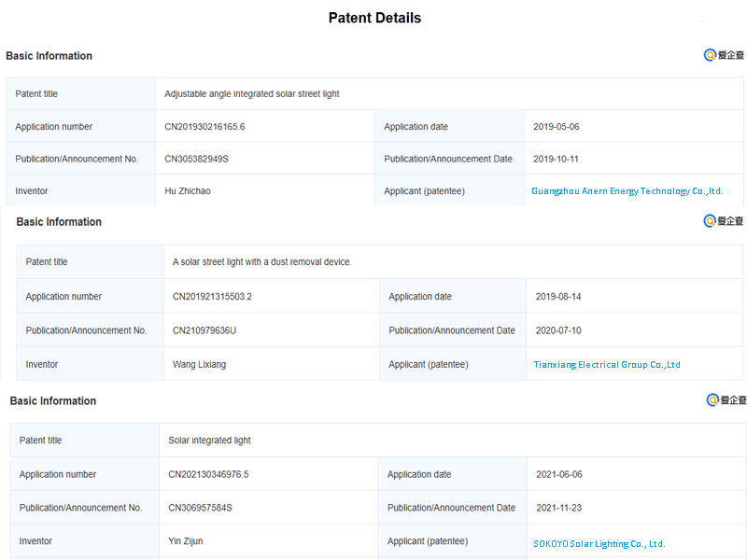Image resolution: width=747 pixels, height=560 pixels.
Task: Select inventor name Yin Zijun
Action: pos(188,541)
